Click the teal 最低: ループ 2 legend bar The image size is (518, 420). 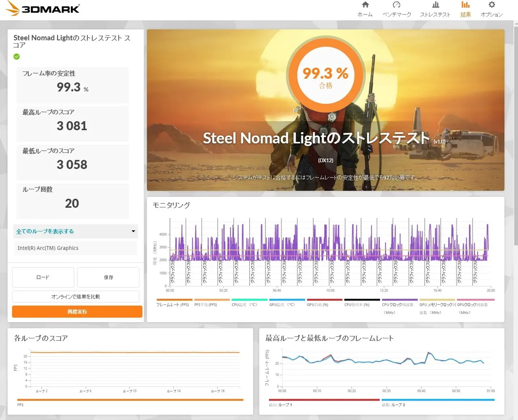click(437, 400)
